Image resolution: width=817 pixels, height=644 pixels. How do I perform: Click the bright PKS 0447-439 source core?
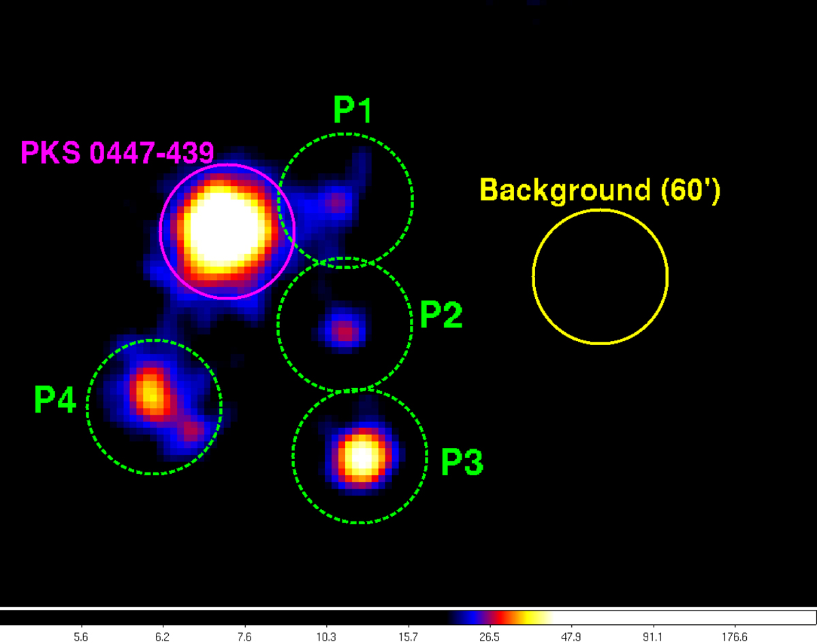[x=223, y=231]
